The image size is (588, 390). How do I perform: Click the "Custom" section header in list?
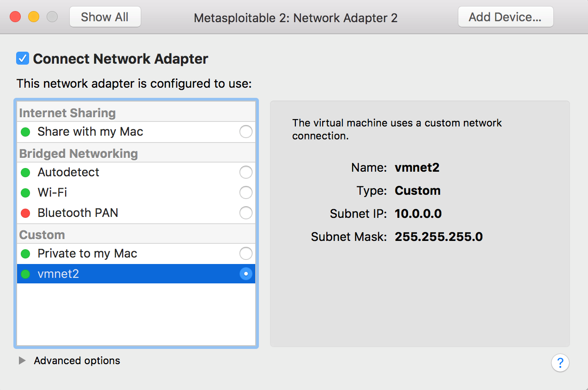42,235
